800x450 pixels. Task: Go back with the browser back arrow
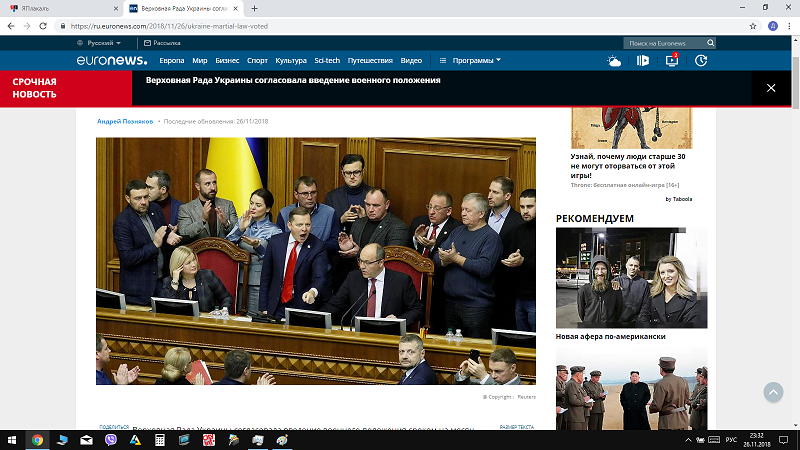[11, 26]
